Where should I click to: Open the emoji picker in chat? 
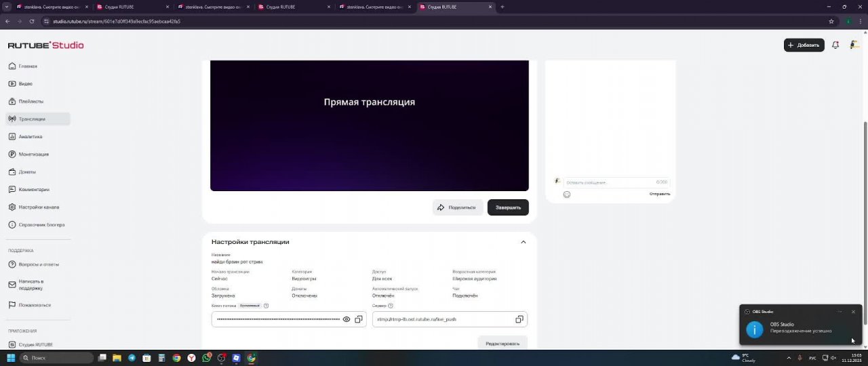(x=567, y=195)
